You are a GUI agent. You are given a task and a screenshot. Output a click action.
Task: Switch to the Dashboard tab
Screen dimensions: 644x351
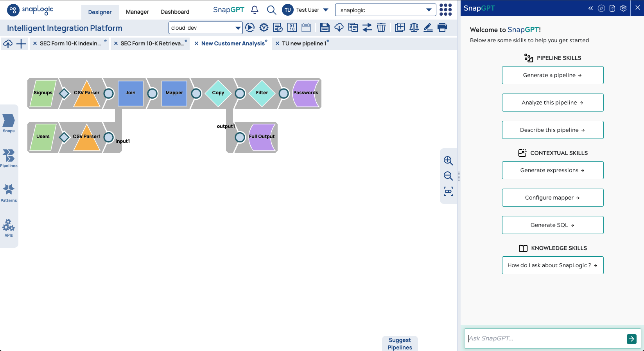[x=175, y=12]
